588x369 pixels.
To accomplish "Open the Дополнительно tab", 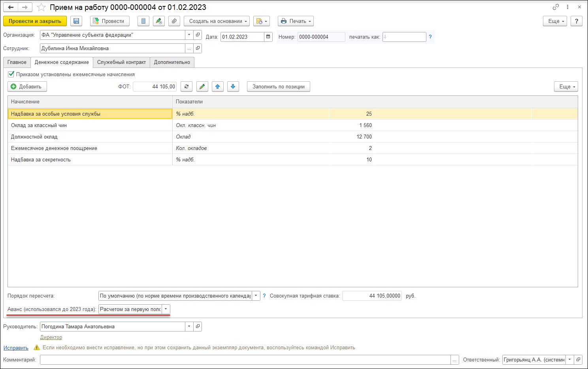I will (172, 62).
